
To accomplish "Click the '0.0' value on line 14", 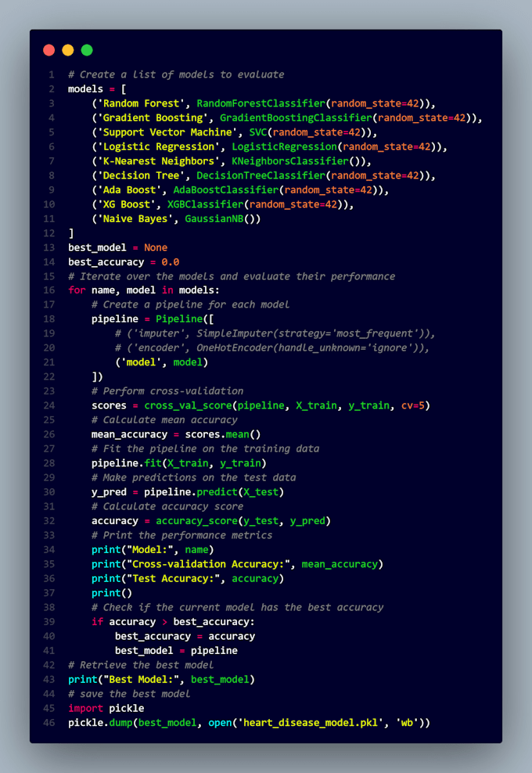I will coord(170,262).
